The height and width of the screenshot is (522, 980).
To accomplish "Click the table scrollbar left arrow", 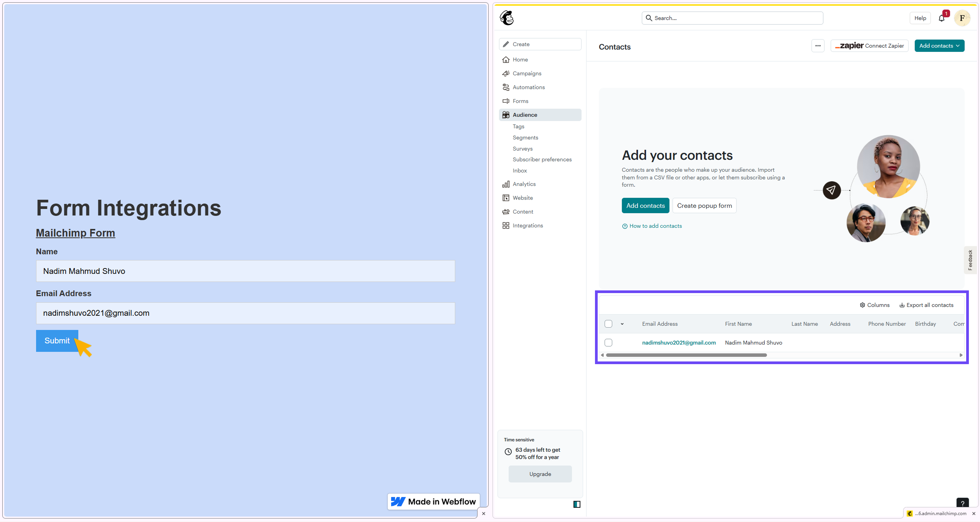I will click(602, 355).
